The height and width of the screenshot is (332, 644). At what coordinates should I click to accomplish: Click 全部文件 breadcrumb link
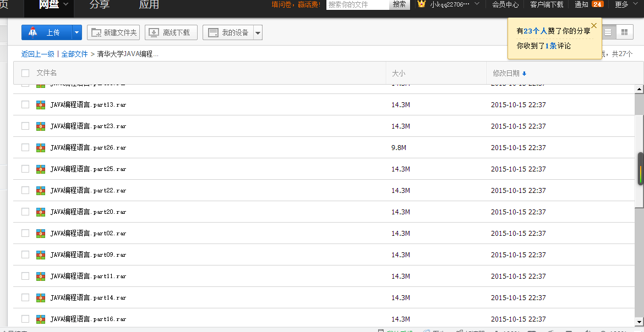[x=75, y=54]
